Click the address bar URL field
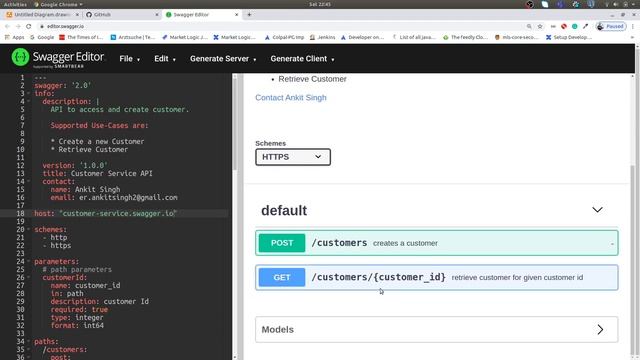640x360 pixels. [x=282, y=26]
